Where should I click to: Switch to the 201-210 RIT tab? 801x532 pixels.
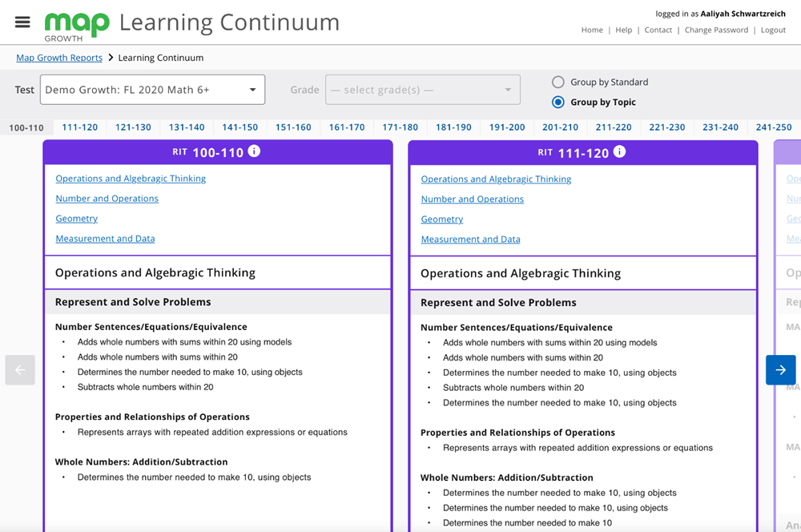click(560, 127)
